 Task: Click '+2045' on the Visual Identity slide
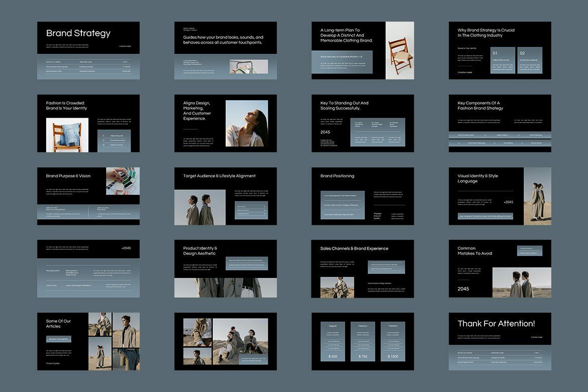509,202
